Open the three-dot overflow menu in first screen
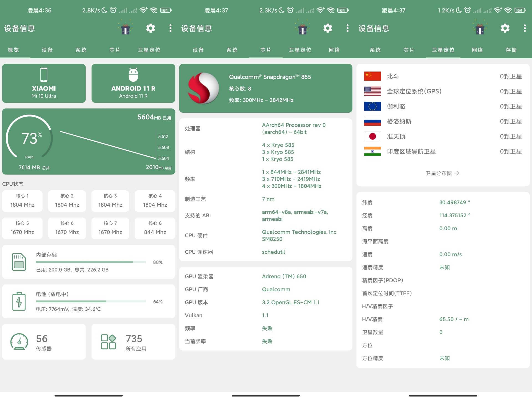 coord(170,28)
